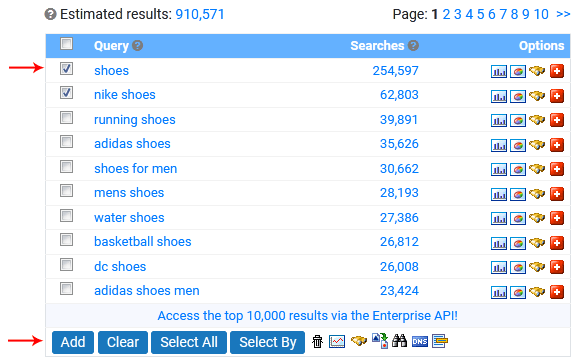Click the Options column header

542,46
